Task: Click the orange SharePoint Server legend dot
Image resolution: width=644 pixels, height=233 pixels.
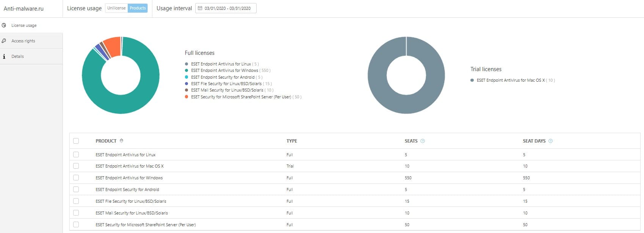Action: point(186,97)
